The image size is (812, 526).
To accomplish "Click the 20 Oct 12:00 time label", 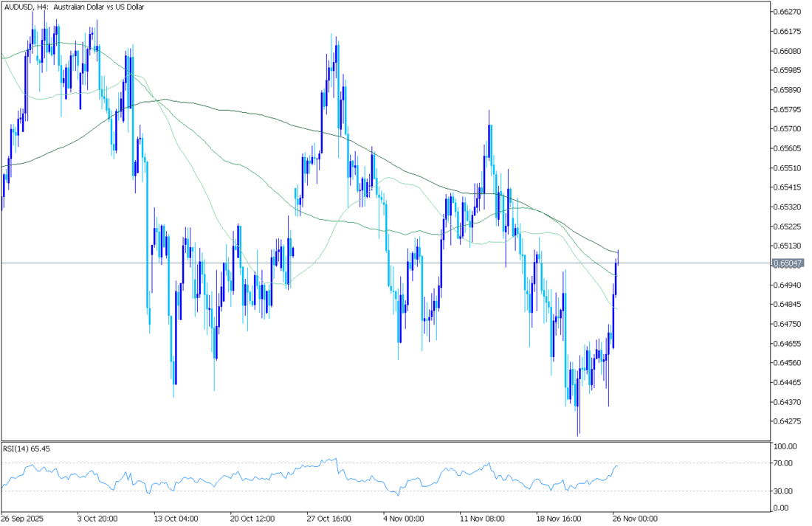I will 252,518.
